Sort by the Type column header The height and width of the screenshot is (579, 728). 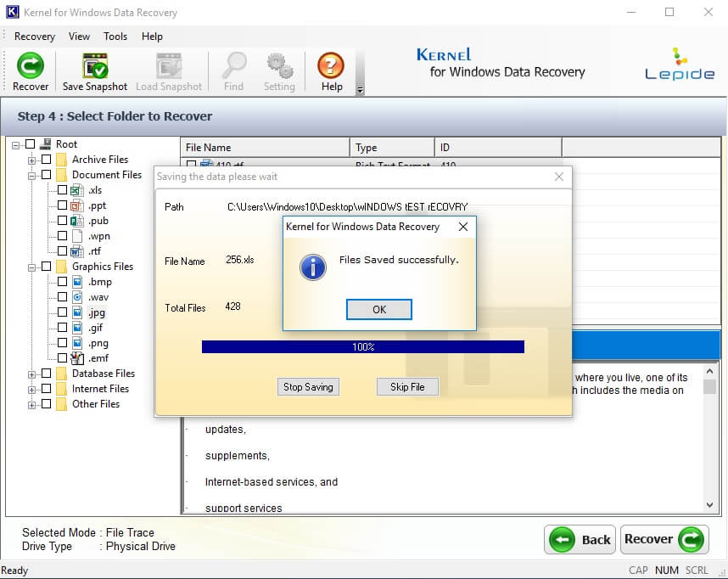tap(392, 148)
